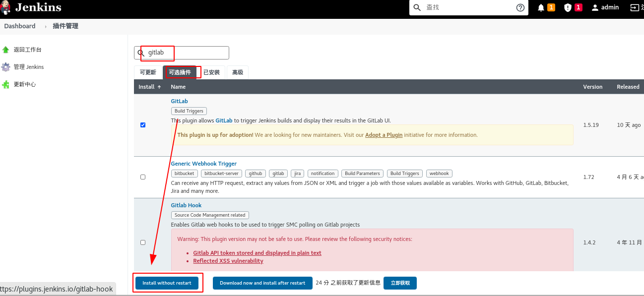
Task: Click the plugin filter magnifier icon
Action: tap(141, 53)
